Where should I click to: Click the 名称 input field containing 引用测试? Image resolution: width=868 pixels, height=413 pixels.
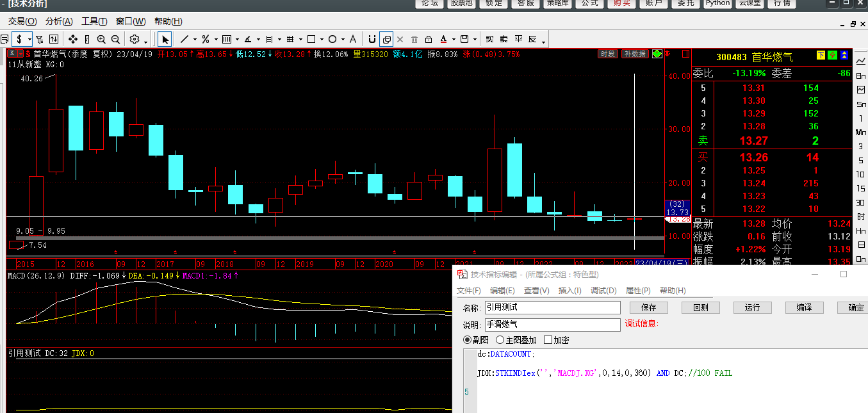tap(552, 308)
